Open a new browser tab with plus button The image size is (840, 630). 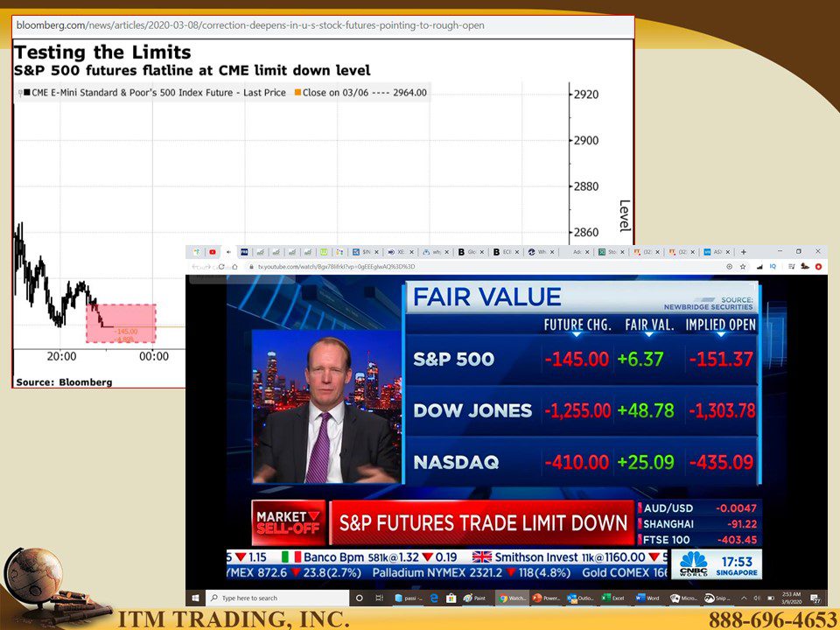click(x=743, y=252)
